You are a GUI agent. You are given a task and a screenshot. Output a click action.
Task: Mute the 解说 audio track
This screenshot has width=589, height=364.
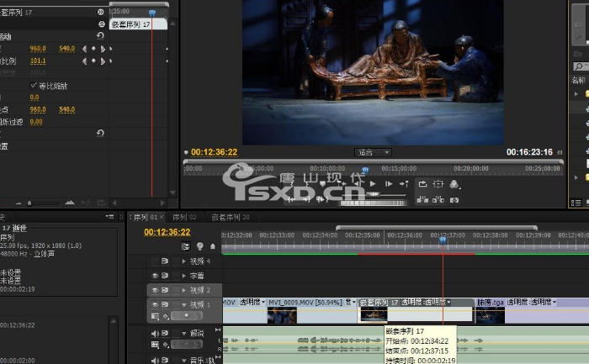click(154, 333)
